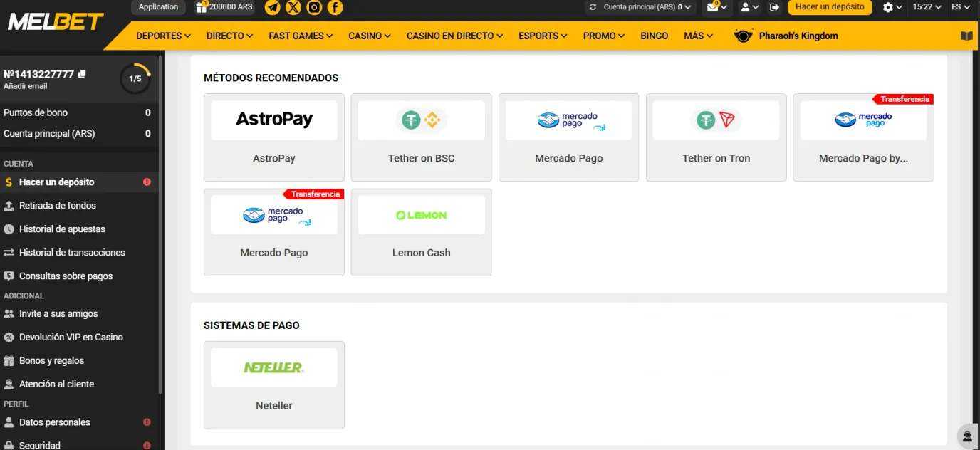The image size is (980, 450).
Task: Open the Instagram social icon
Action: 314,7
